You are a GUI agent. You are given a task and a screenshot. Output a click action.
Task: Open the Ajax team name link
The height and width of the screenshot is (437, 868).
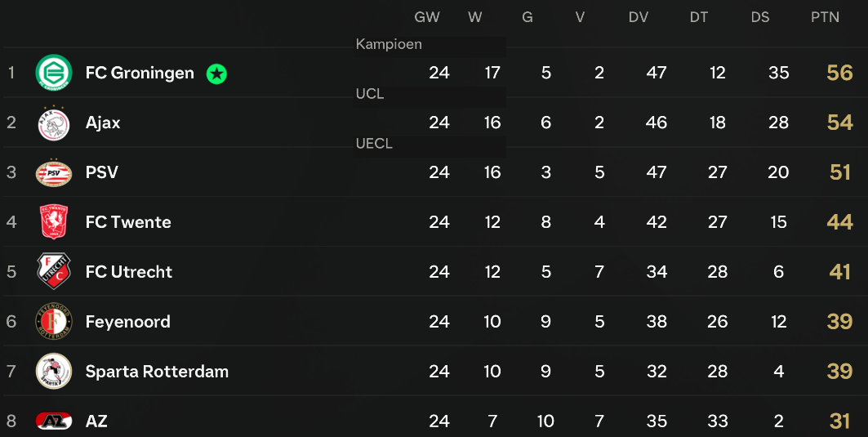(102, 123)
